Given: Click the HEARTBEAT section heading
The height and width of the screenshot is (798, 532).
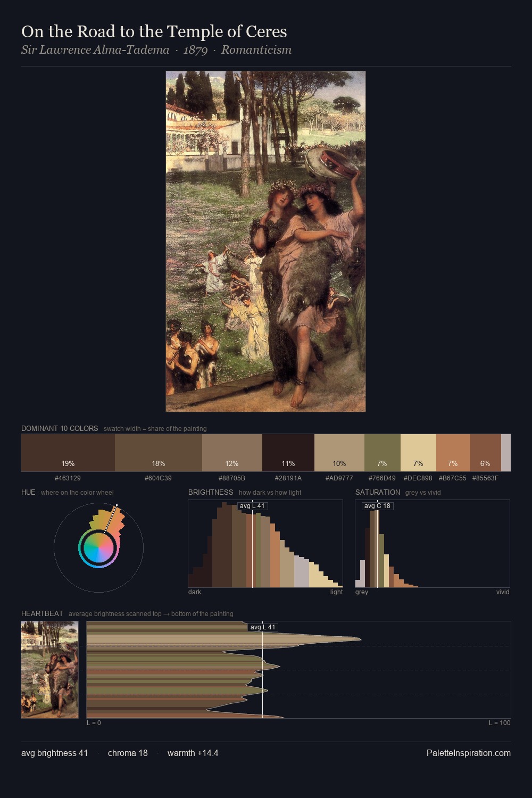Looking at the screenshot, I should coord(42,613).
